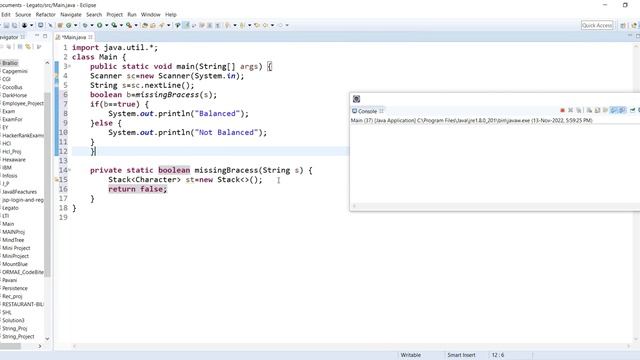
Task: Select the DarkHorse project in Navigator
Action: tap(14, 95)
